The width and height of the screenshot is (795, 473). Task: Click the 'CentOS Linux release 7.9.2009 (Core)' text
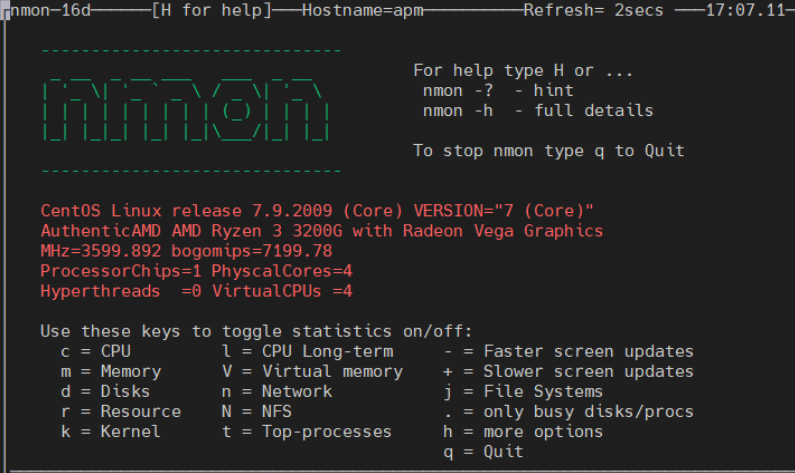(222, 210)
